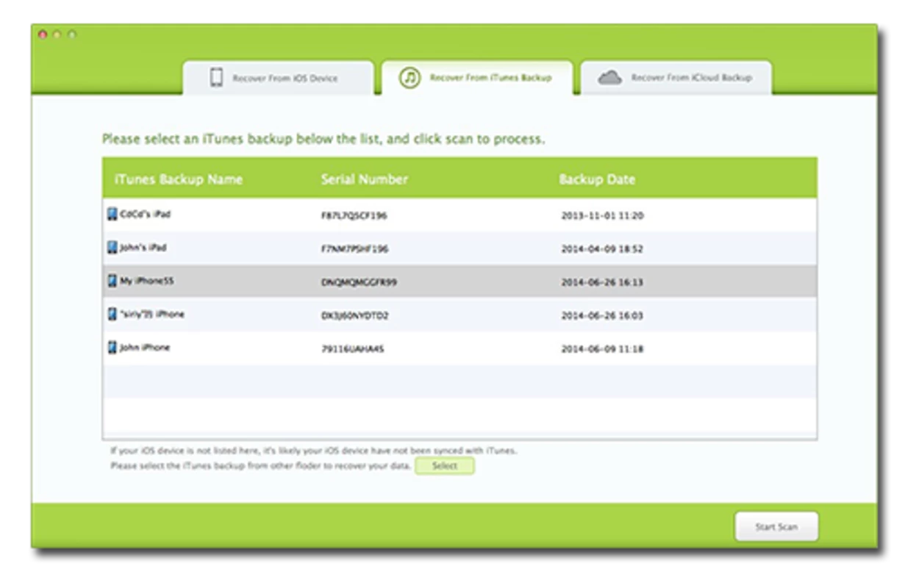This screenshot has height=588, width=905.
Task: Select the John iPhone backup name
Action: (x=145, y=347)
